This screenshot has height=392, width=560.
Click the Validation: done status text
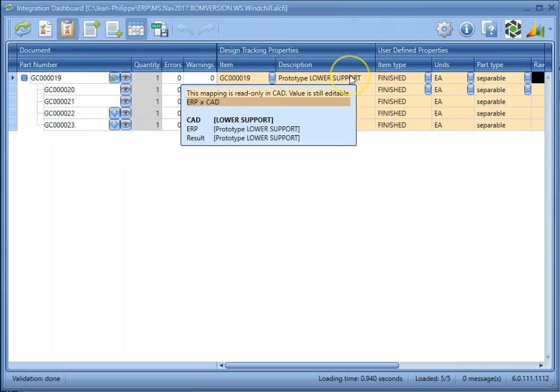coord(36,378)
